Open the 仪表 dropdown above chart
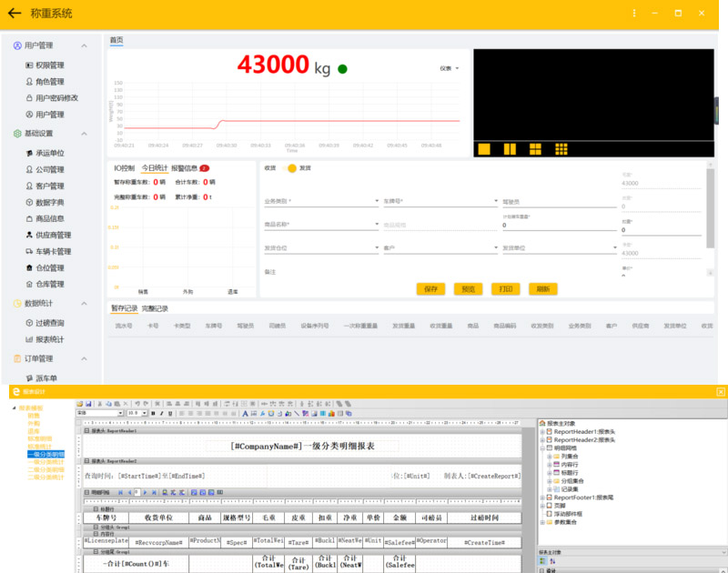This screenshot has width=728, height=573. coord(450,68)
